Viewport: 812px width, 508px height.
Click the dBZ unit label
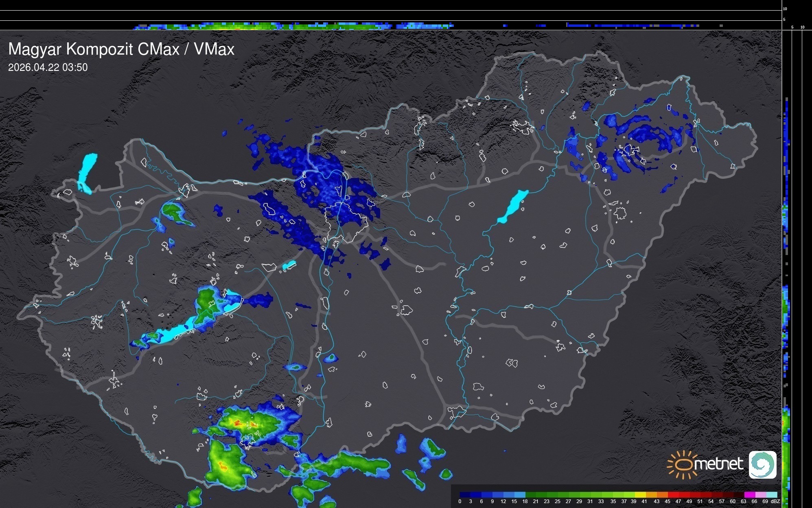tap(775, 501)
